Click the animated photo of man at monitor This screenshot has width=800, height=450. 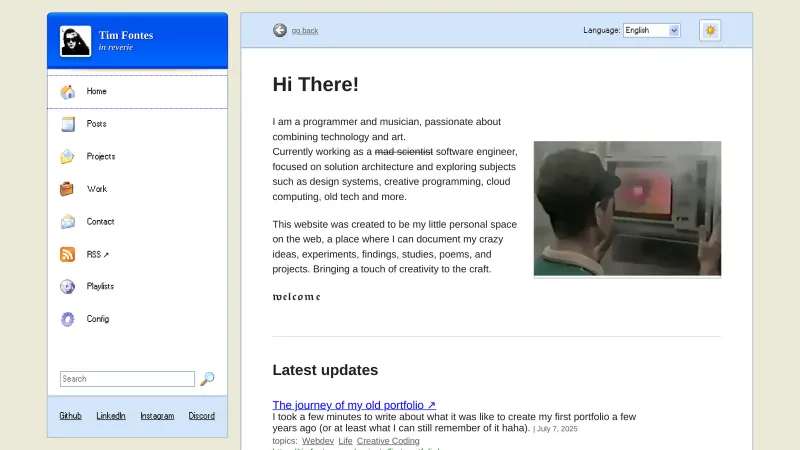(627, 208)
